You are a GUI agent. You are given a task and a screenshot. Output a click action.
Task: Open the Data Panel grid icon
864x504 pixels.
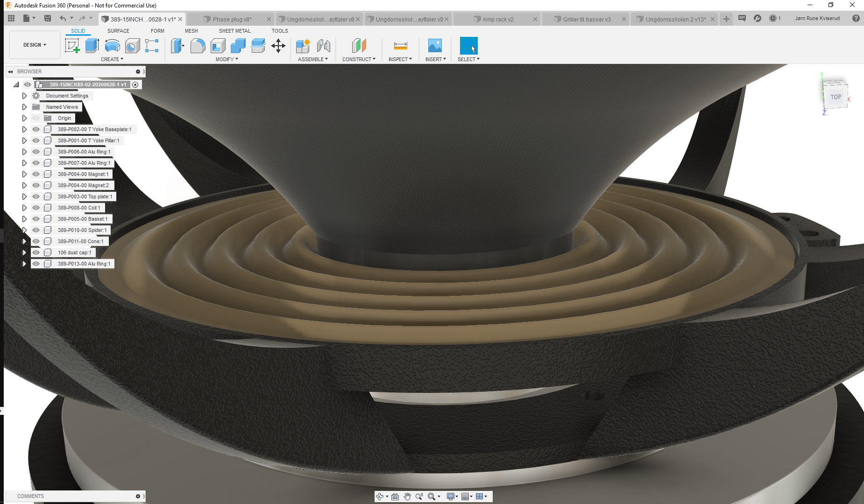point(12,18)
